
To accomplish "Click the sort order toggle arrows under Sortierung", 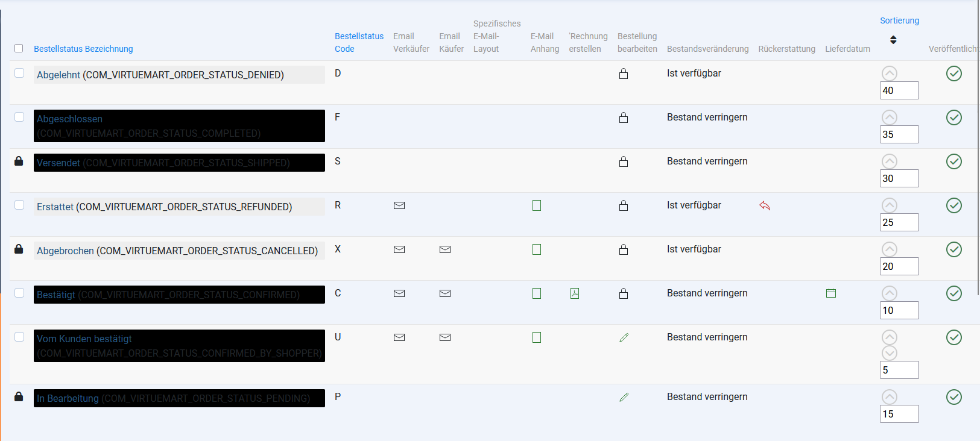I will (893, 40).
